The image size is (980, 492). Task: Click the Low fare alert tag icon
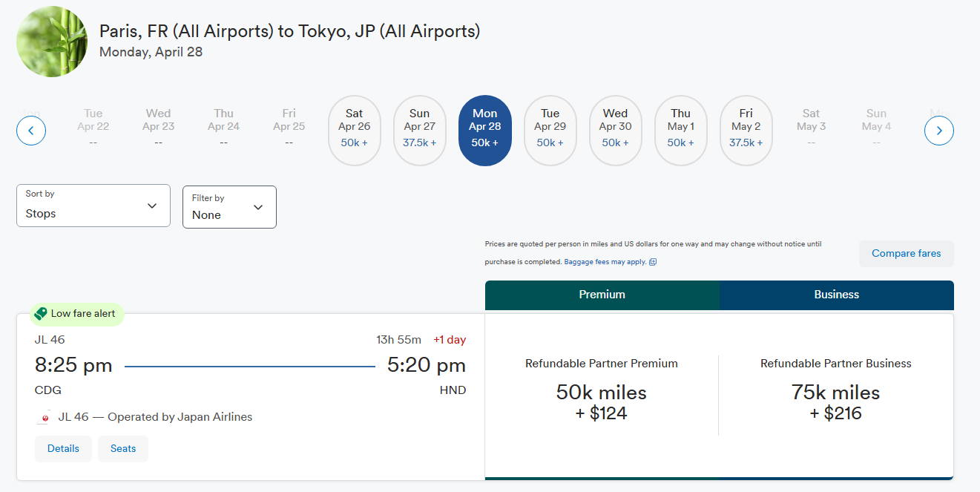pyautogui.click(x=41, y=314)
